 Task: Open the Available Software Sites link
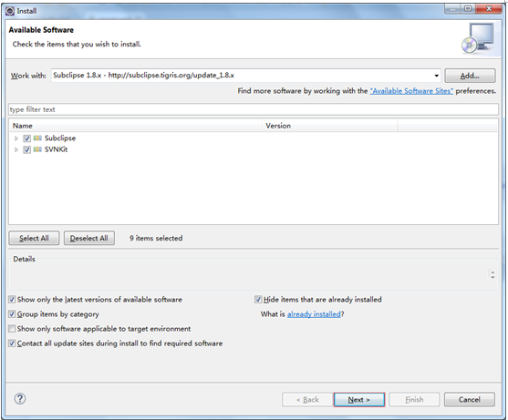(411, 91)
